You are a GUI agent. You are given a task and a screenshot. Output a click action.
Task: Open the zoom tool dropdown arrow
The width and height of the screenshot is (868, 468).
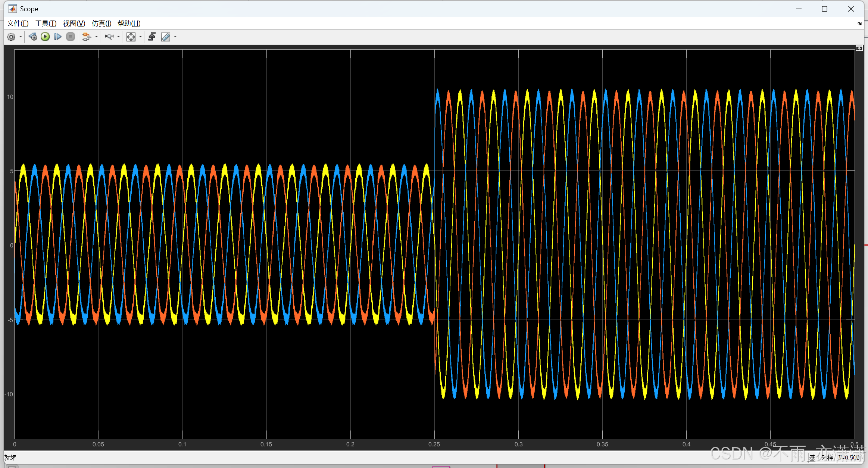pos(118,37)
